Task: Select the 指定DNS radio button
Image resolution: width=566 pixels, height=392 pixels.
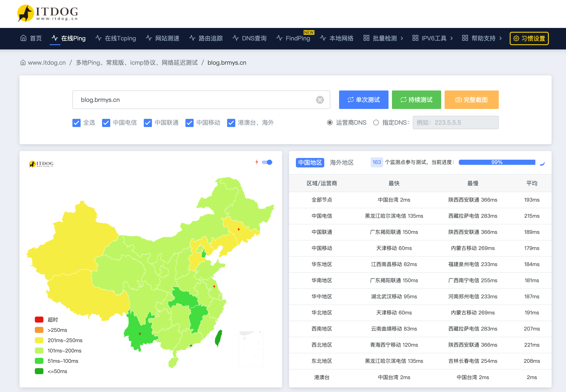Action: pos(376,122)
